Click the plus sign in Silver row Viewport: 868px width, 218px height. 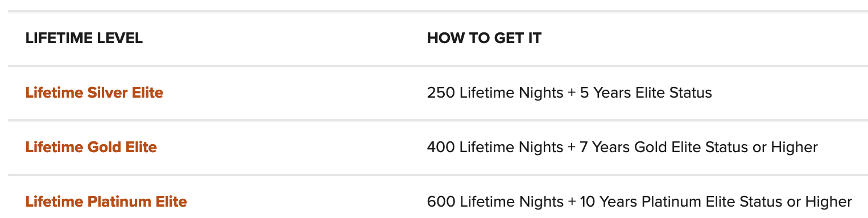point(572,93)
